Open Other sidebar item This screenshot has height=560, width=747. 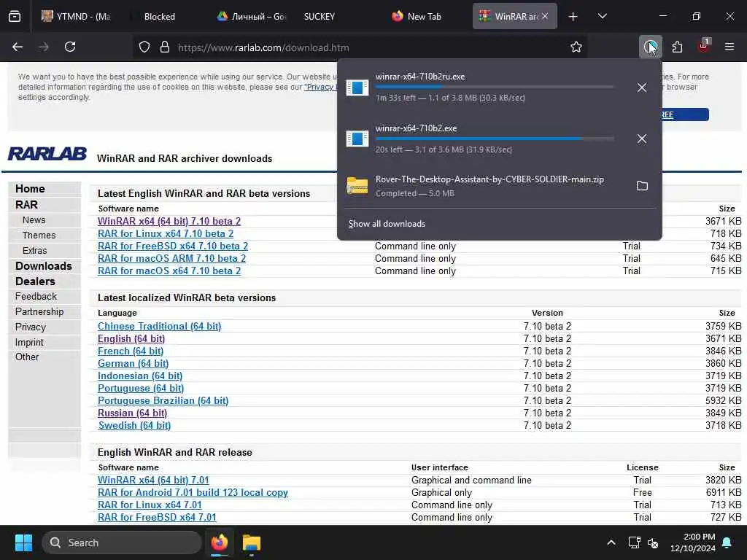click(x=27, y=357)
